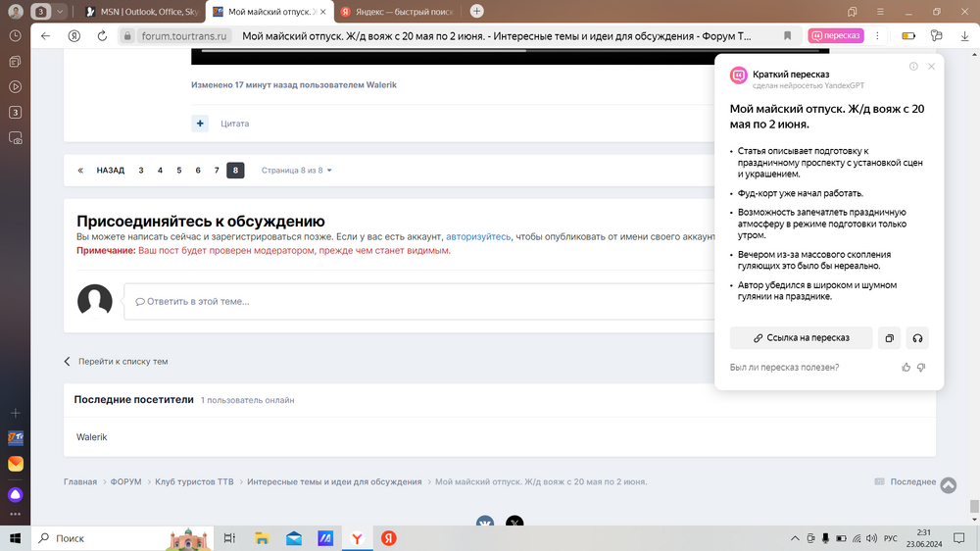Open the info icon in summary panel
Viewport: 980px width, 551px height.
913,67
